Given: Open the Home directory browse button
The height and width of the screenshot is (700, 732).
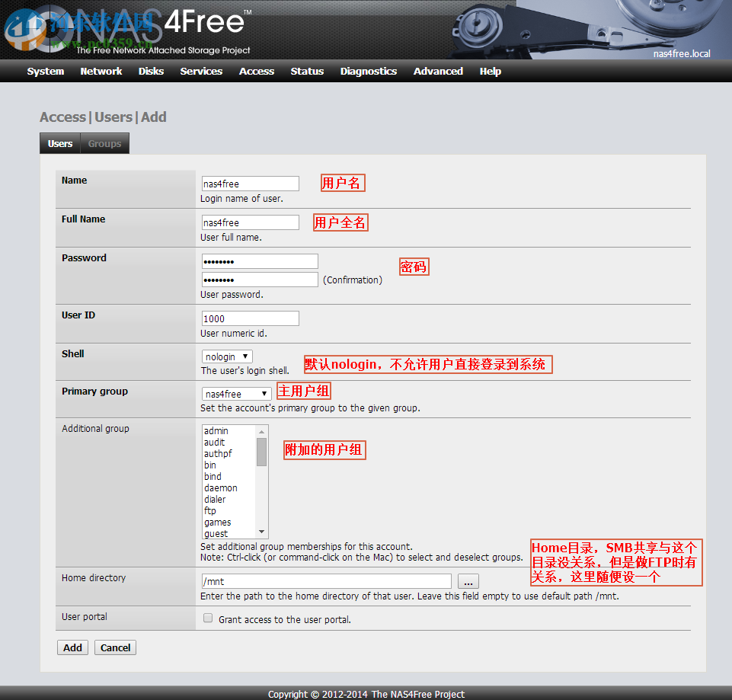Looking at the screenshot, I should pos(468,581).
